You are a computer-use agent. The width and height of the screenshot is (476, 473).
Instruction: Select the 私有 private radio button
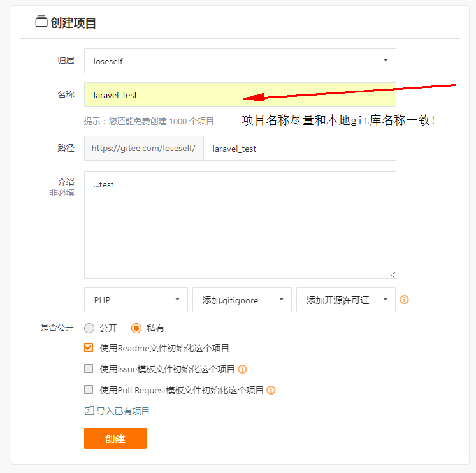tap(136, 328)
